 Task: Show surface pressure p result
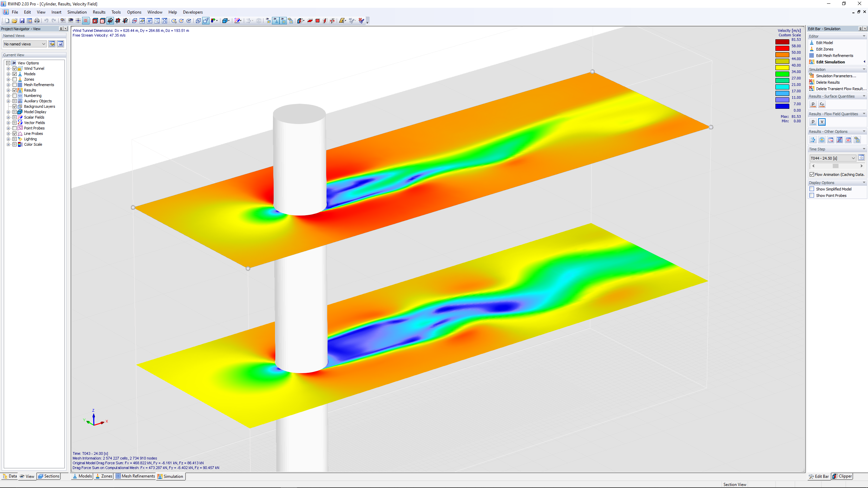(x=813, y=104)
